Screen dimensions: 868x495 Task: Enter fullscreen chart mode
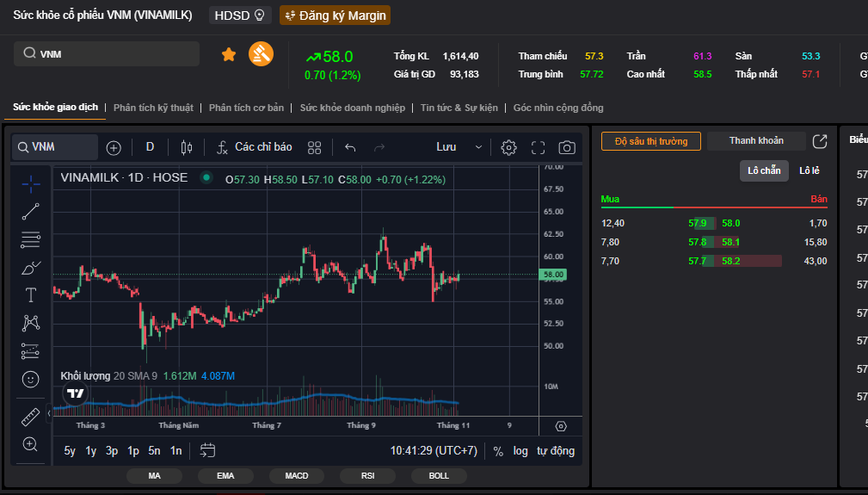[538, 147]
